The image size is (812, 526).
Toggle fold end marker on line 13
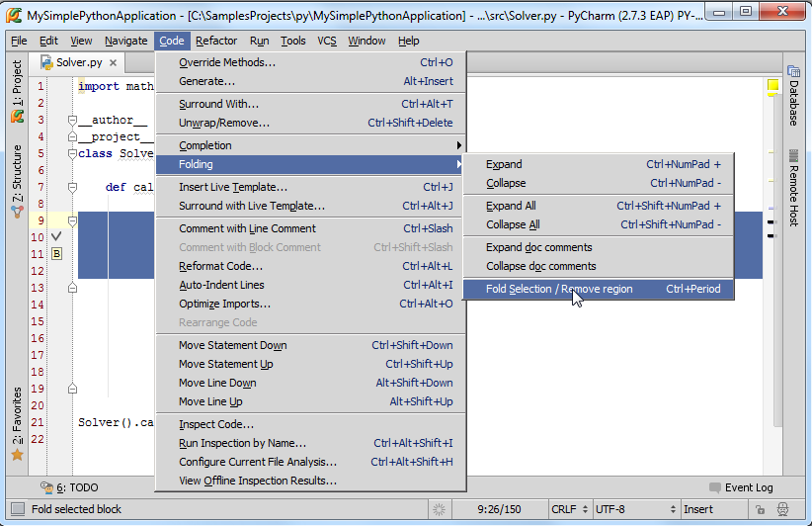[x=72, y=288]
